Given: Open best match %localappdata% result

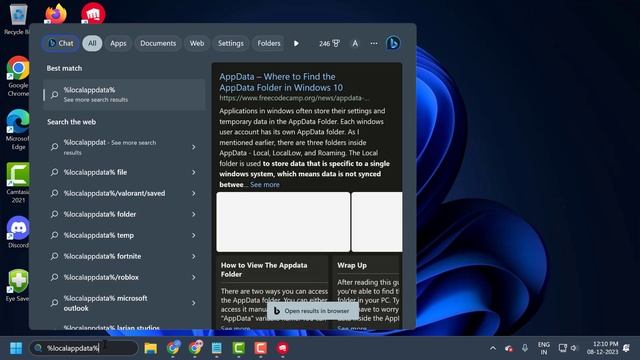Looking at the screenshot, I should pos(124,94).
